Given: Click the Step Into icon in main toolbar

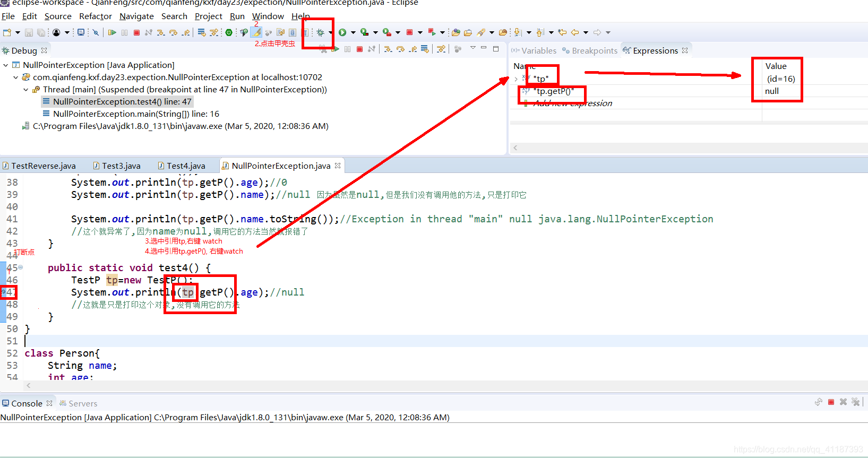Looking at the screenshot, I should 161,32.
